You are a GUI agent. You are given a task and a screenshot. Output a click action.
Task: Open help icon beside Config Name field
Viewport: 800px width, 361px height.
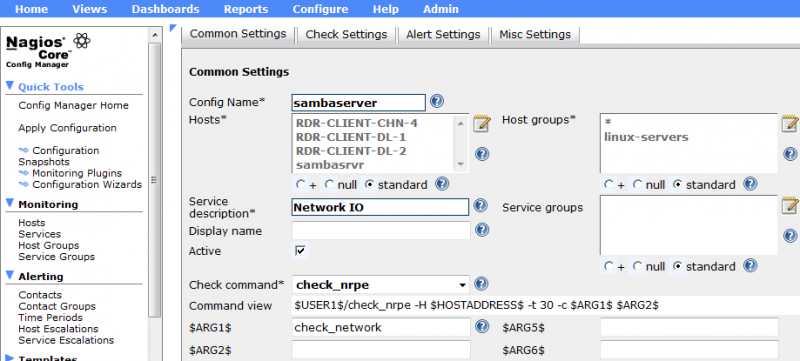click(437, 101)
